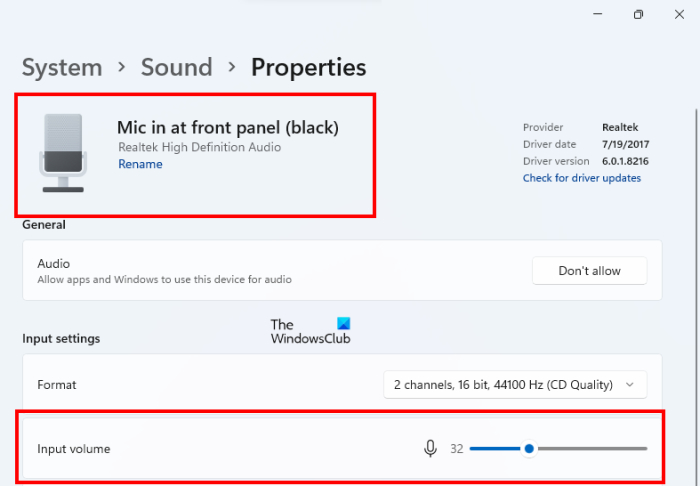Click the chevron between Sound and Properties
The width and height of the screenshot is (700, 486).
tap(231, 68)
